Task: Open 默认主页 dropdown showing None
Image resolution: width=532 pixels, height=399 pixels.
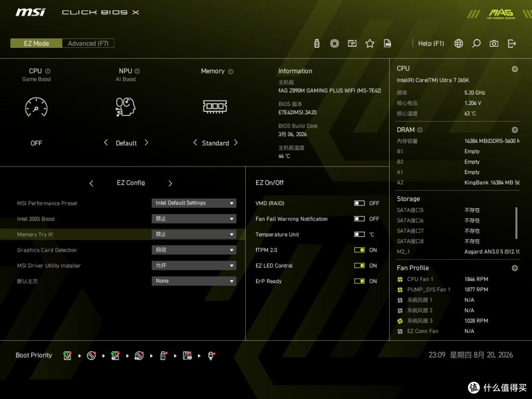Action: (x=194, y=281)
